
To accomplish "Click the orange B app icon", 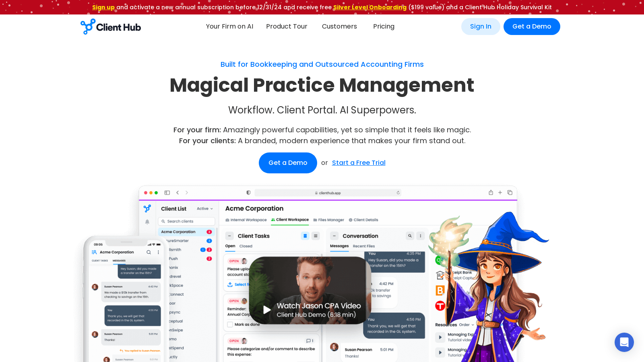I will (x=440, y=290).
